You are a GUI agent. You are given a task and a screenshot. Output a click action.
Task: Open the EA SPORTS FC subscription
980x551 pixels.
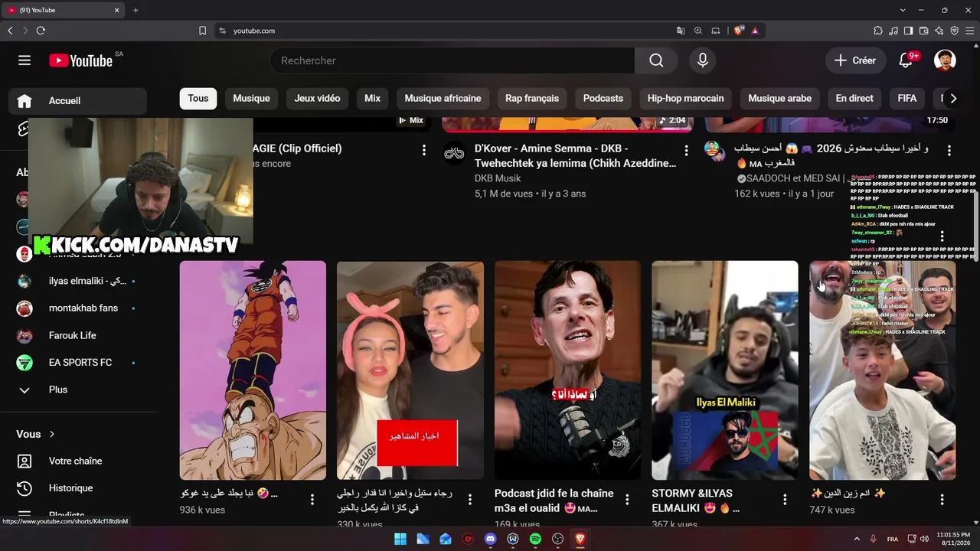coord(77,363)
